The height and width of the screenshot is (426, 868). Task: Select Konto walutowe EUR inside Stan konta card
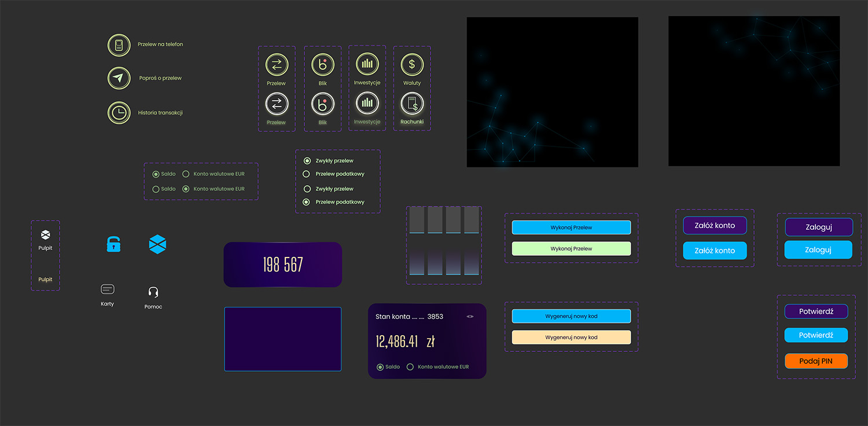pyautogui.click(x=410, y=367)
